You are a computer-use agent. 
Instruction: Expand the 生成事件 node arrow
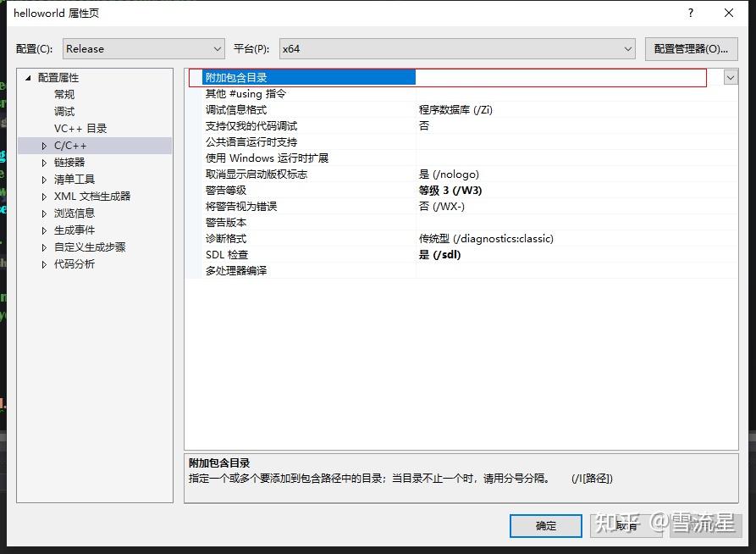click(44, 230)
